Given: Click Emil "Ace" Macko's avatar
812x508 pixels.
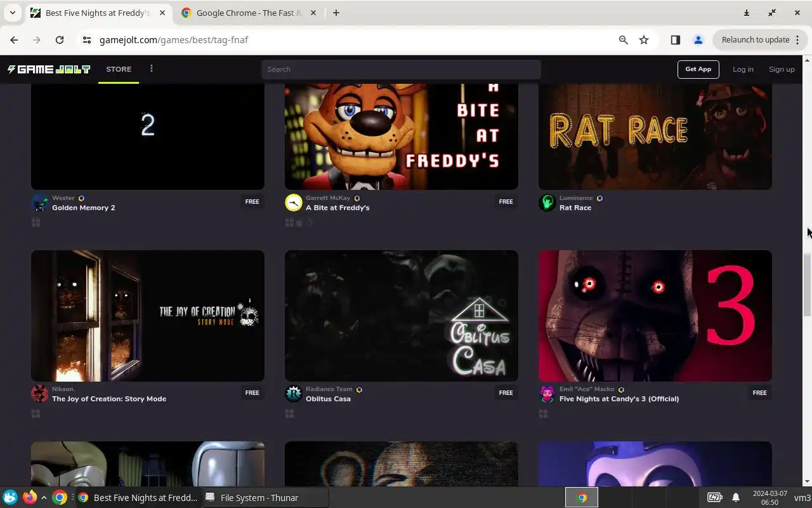Looking at the screenshot, I should [x=547, y=394].
